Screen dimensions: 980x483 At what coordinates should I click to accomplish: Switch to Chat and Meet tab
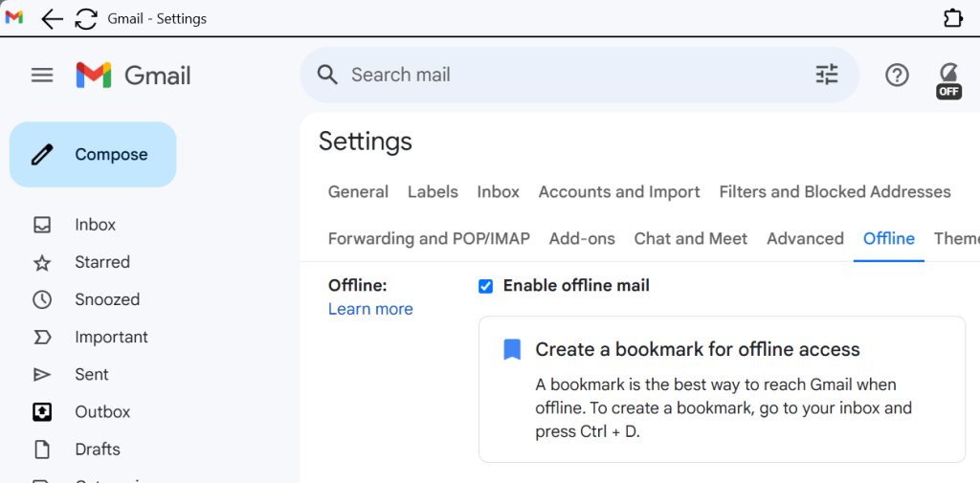coord(691,239)
